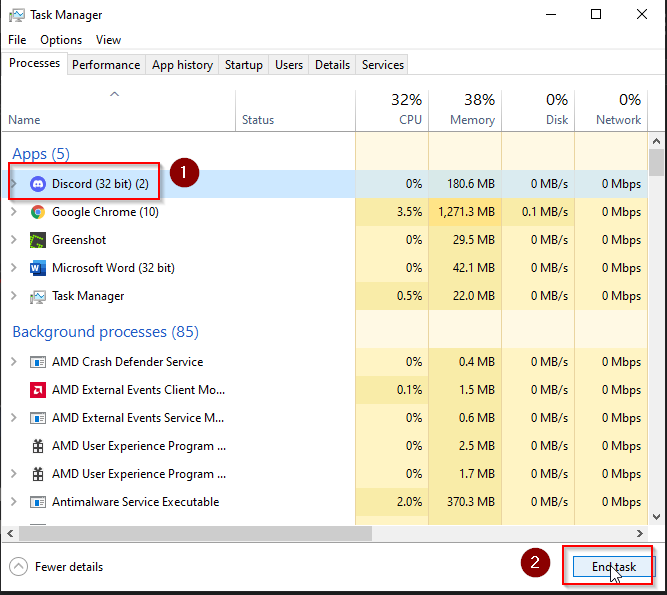Sort by the Status column header

pyautogui.click(x=295, y=111)
